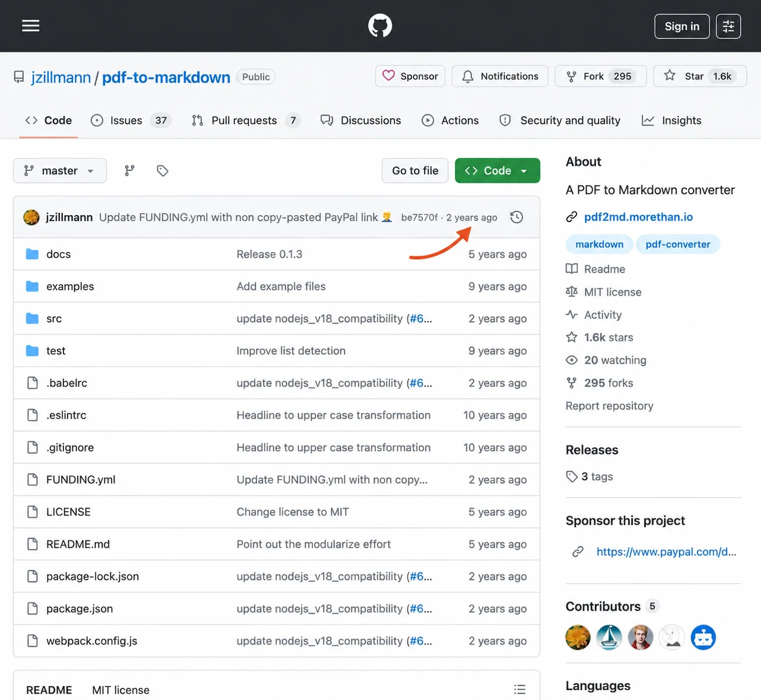Open the package.json file
The width and height of the screenshot is (761, 700).
click(80, 609)
